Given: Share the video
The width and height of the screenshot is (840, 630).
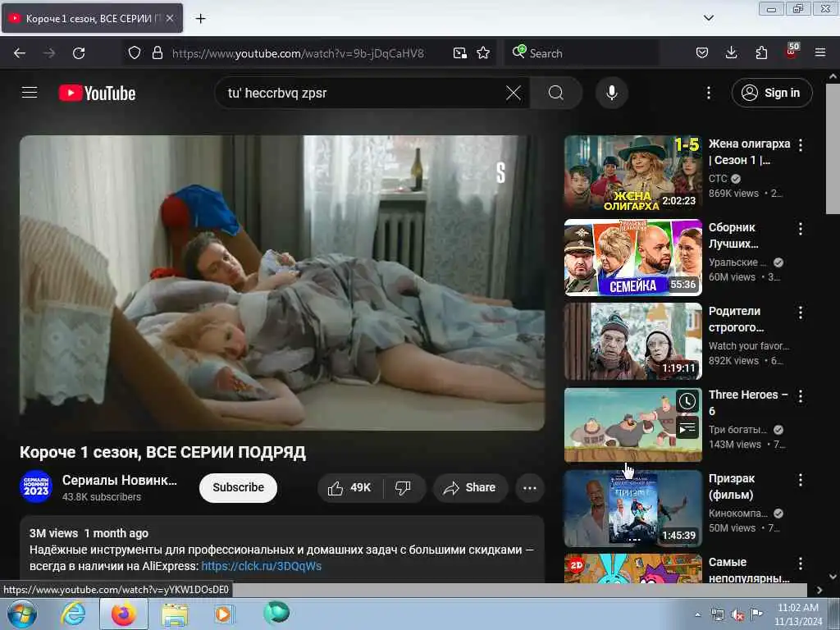Looking at the screenshot, I should tap(470, 487).
